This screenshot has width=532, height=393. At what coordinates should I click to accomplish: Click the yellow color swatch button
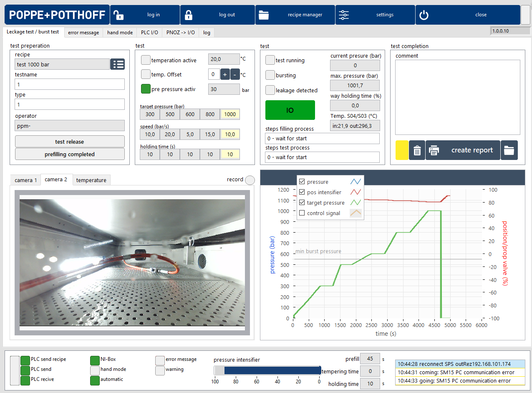402,150
